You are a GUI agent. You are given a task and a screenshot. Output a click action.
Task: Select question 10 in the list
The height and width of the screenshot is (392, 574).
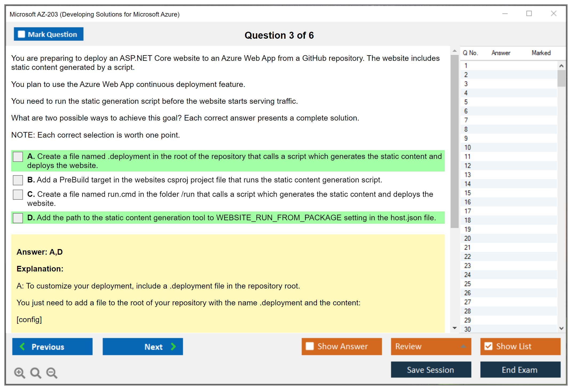pyautogui.click(x=467, y=147)
